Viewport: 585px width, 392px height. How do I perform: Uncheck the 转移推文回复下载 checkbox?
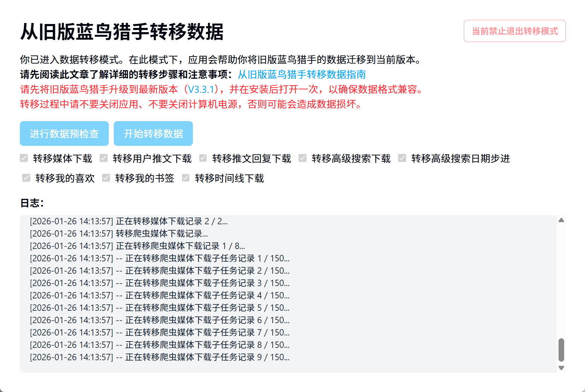pos(203,158)
